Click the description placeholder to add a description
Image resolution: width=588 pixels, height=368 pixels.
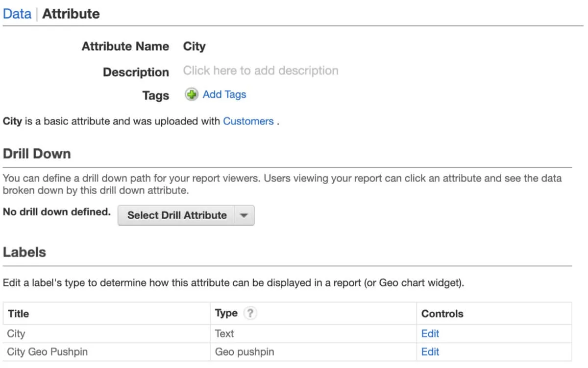click(260, 70)
